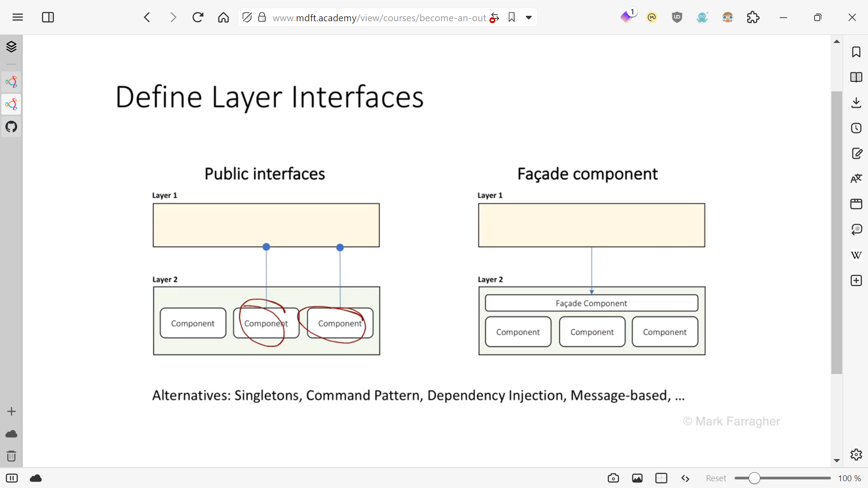Image resolution: width=868 pixels, height=488 pixels.
Task: Select the second vertical tab
Action: pyautogui.click(x=11, y=104)
